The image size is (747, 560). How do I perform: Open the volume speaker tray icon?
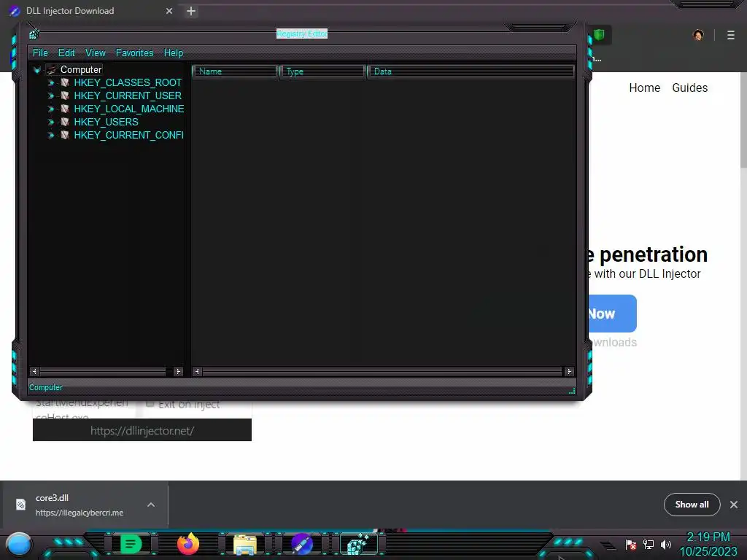point(665,544)
